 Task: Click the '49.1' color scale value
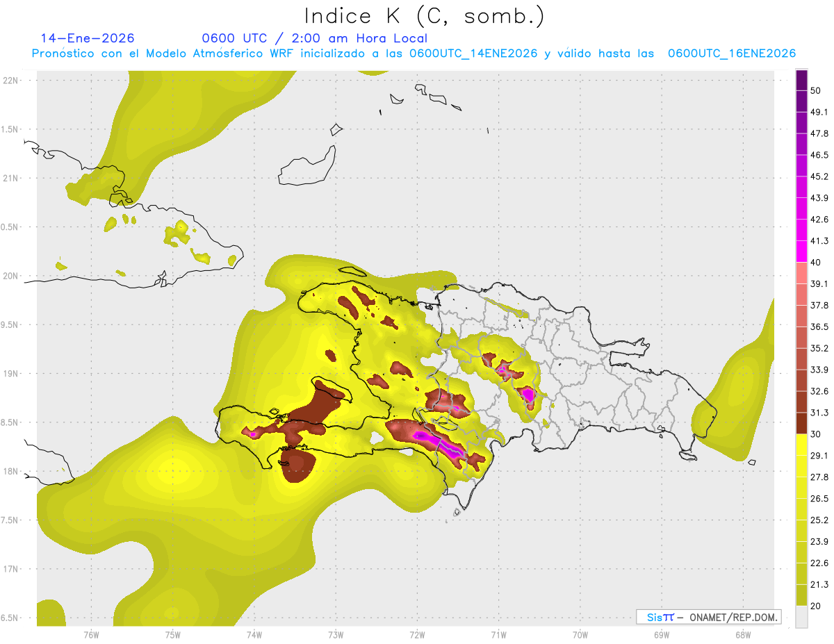(x=819, y=113)
